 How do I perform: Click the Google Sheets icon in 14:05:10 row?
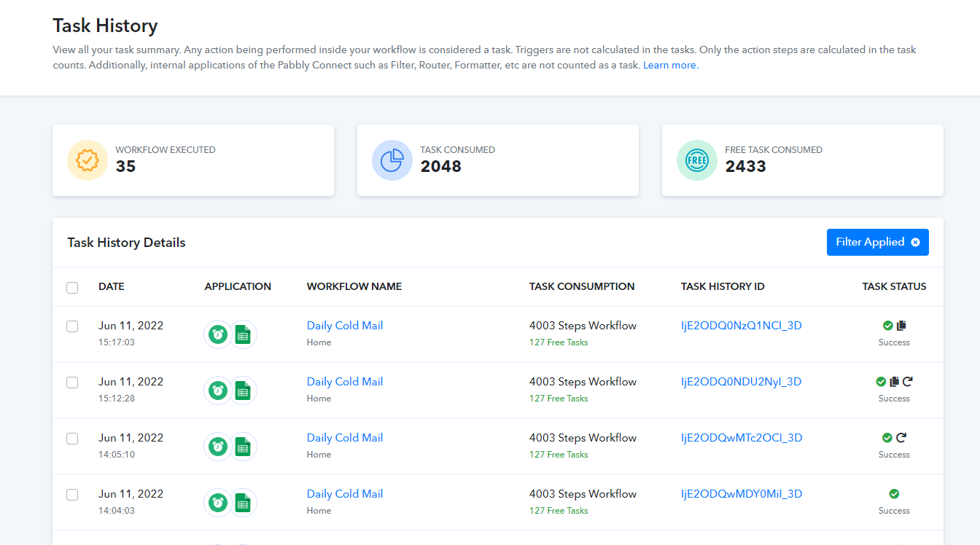pos(243,447)
